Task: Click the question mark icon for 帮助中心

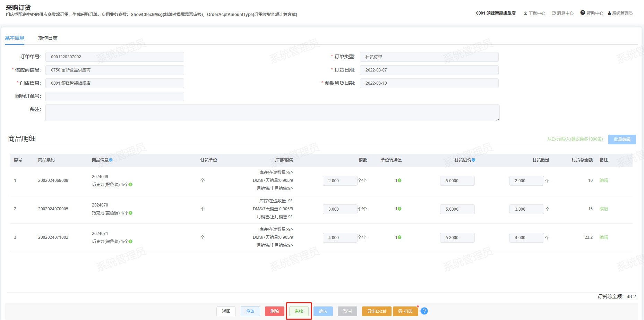Action: tap(583, 13)
